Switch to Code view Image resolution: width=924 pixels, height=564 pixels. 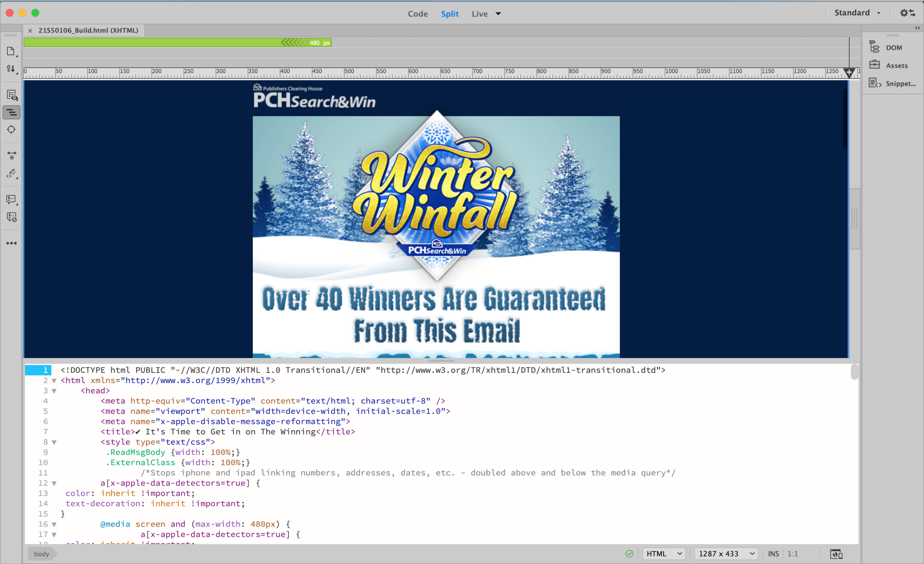[x=417, y=14]
